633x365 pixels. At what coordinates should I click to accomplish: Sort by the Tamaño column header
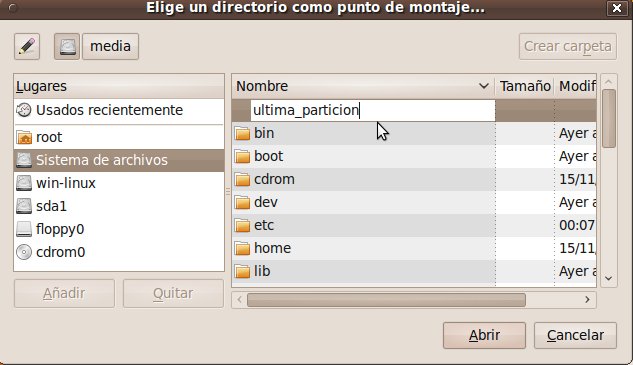coord(525,86)
